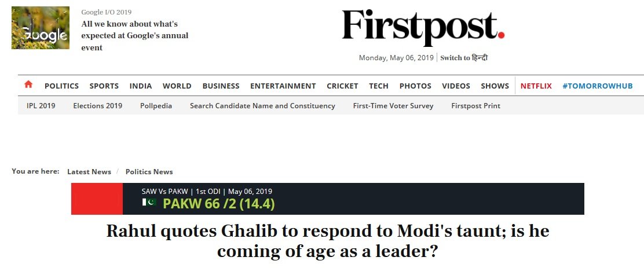Select the Tech menu item
This screenshot has height=268, width=644.
[379, 86]
